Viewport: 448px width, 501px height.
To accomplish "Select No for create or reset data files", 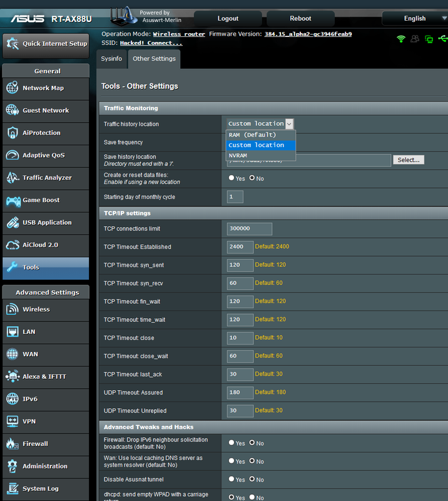I will [x=252, y=178].
